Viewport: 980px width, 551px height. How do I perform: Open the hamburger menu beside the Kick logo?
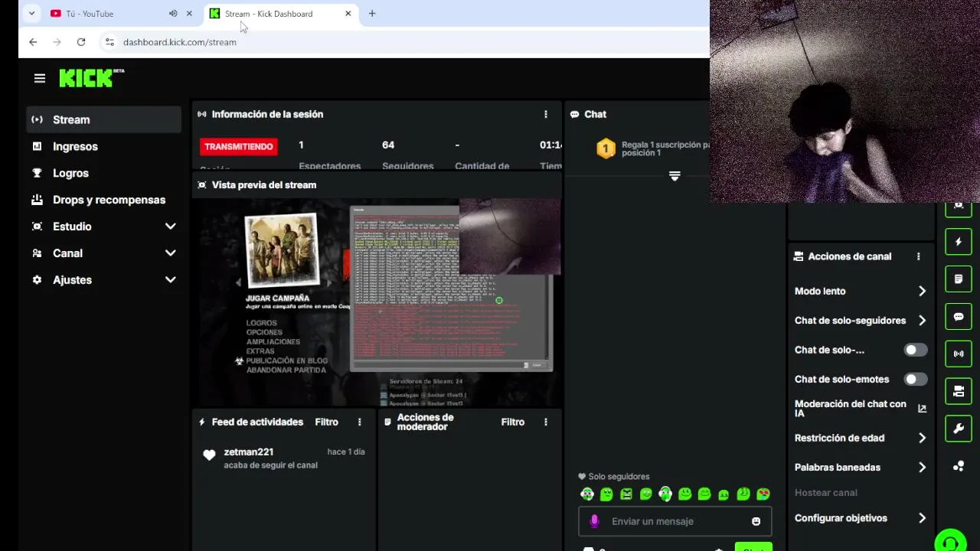coord(40,78)
